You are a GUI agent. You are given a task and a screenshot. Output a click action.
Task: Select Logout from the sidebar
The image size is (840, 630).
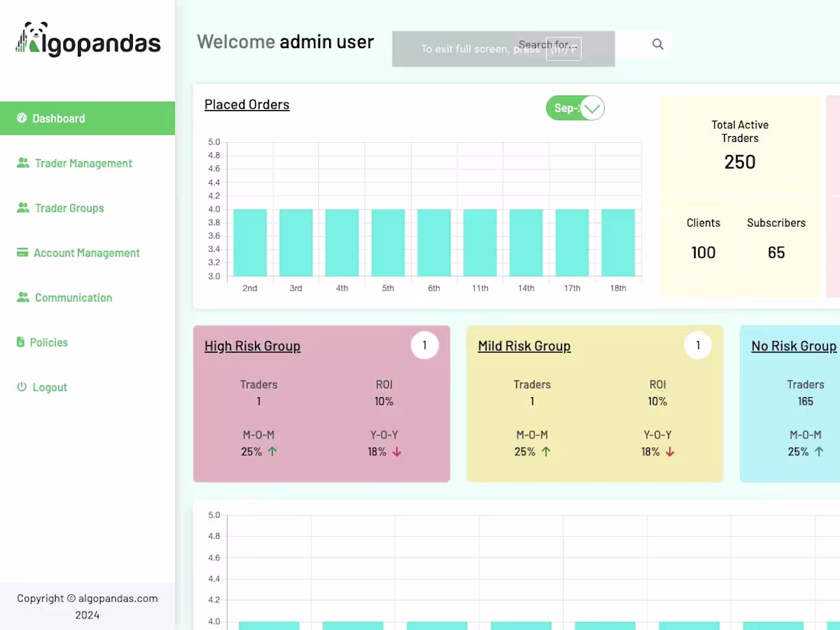click(x=50, y=387)
